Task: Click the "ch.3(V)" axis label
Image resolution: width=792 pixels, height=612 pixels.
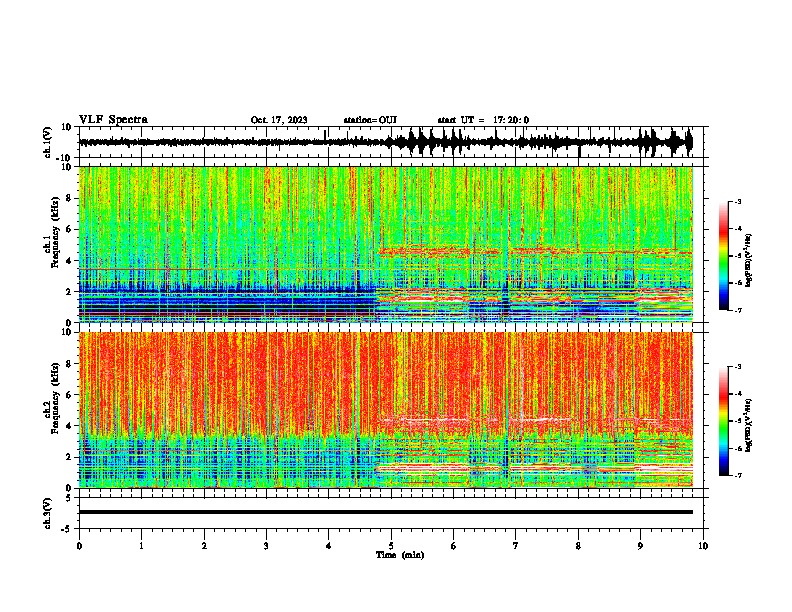Action: [48, 513]
